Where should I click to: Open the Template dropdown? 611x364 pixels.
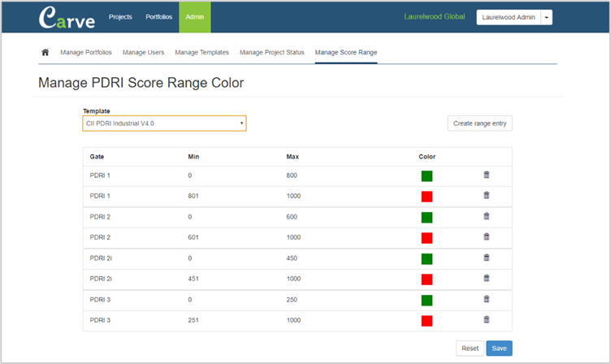point(164,123)
